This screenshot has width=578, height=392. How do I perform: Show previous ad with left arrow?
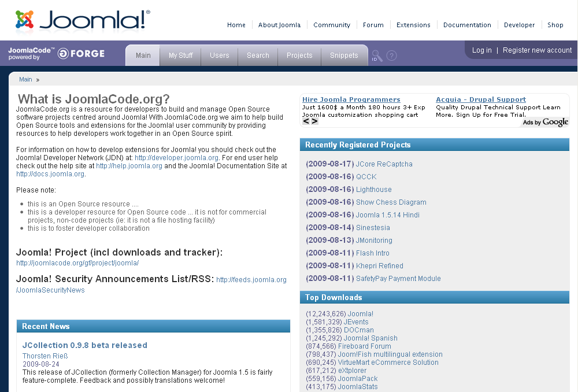[306, 121]
